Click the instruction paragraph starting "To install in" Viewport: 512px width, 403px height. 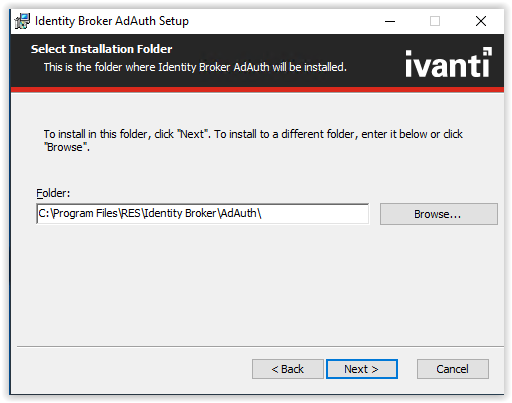[x=253, y=140]
